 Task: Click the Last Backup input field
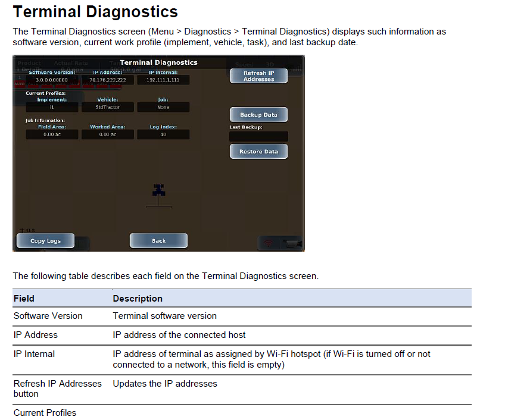pos(258,136)
